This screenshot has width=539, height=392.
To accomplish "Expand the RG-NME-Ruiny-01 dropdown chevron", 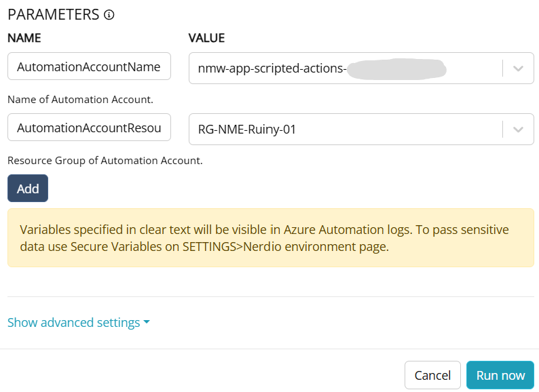I will click(x=518, y=129).
